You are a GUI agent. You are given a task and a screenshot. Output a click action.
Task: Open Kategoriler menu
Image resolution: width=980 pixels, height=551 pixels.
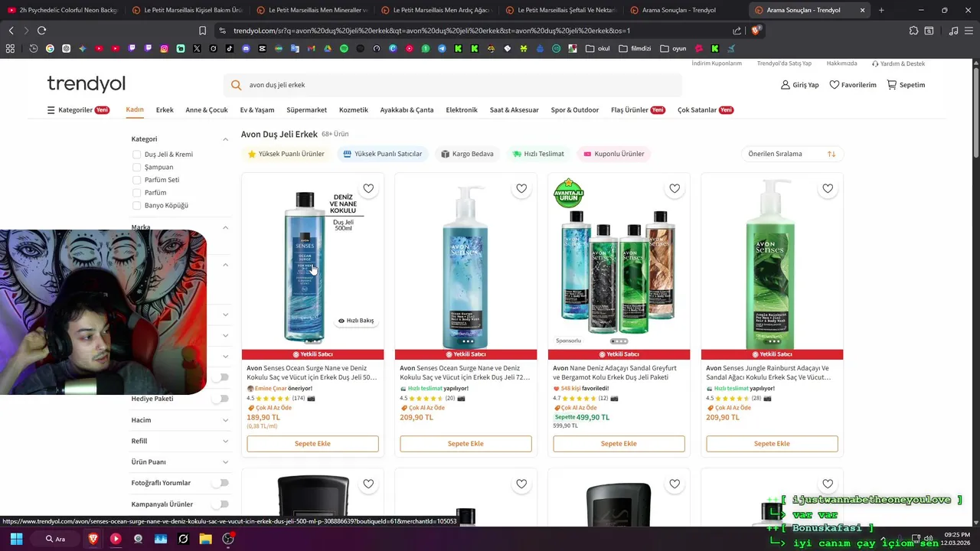tap(78, 110)
